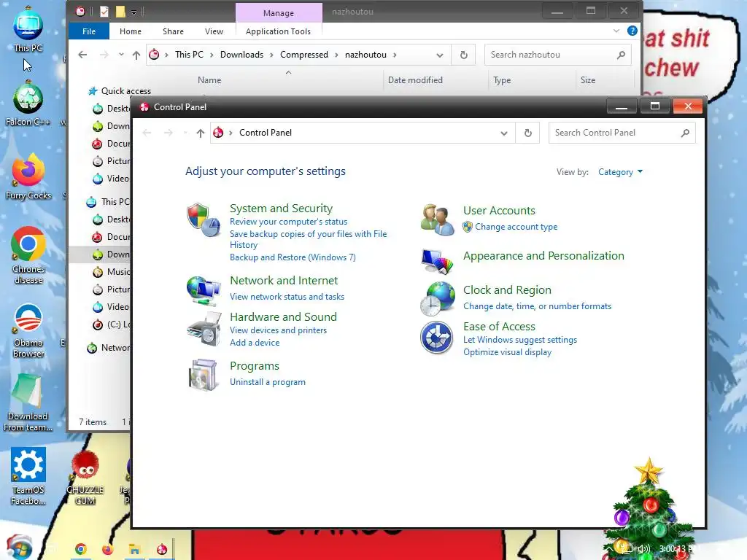Select the Manage contextual tab
The width and height of the screenshot is (747, 560).
[279, 13]
